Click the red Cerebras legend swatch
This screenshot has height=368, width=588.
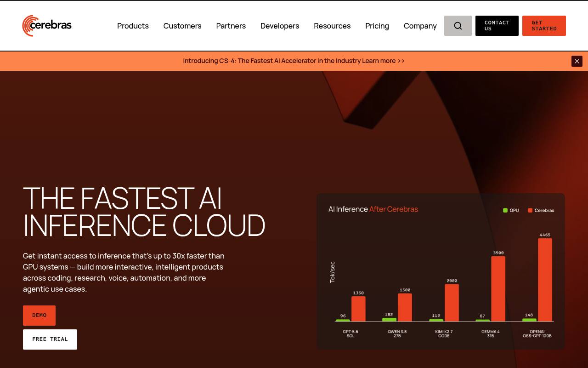pos(530,210)
